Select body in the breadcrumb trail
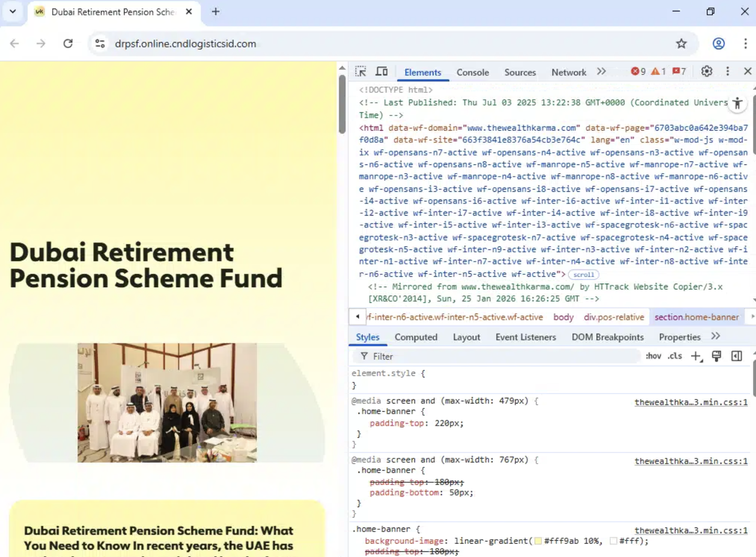This screenshot has height=557, width=756. (x=563, y=317)
